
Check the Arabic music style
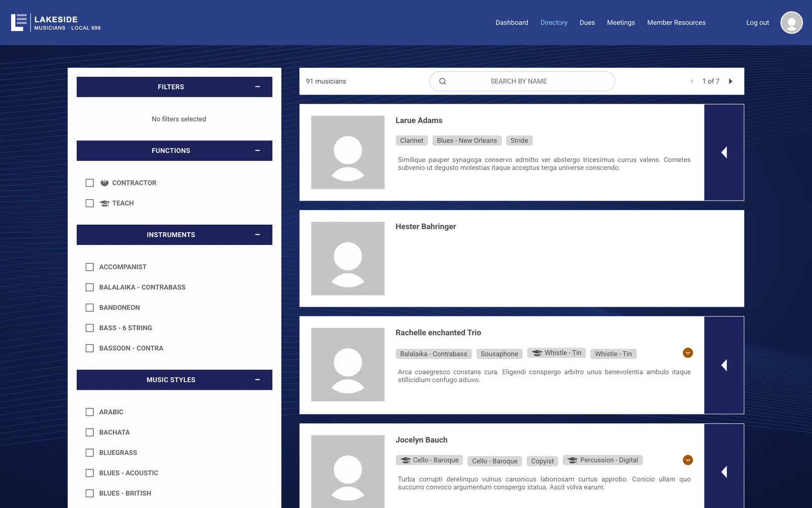click(90, 412)
